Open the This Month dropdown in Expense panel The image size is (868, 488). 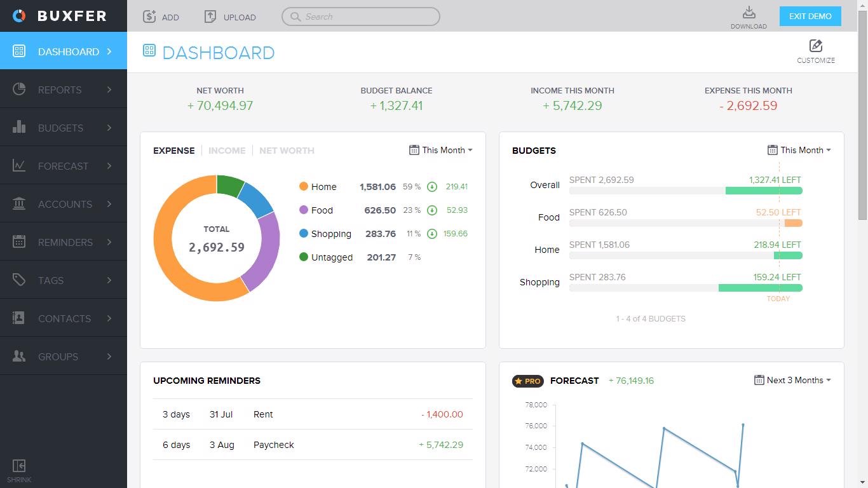(x=441, y=150)
